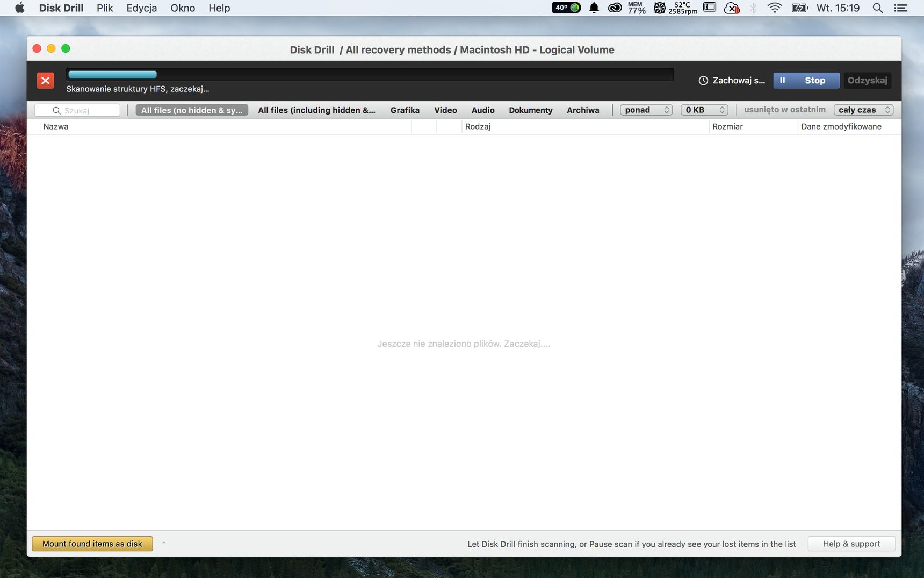924x578 pixels.
Task: Open the Creative Cloud menu bar icon
Action: coord(615,8)
